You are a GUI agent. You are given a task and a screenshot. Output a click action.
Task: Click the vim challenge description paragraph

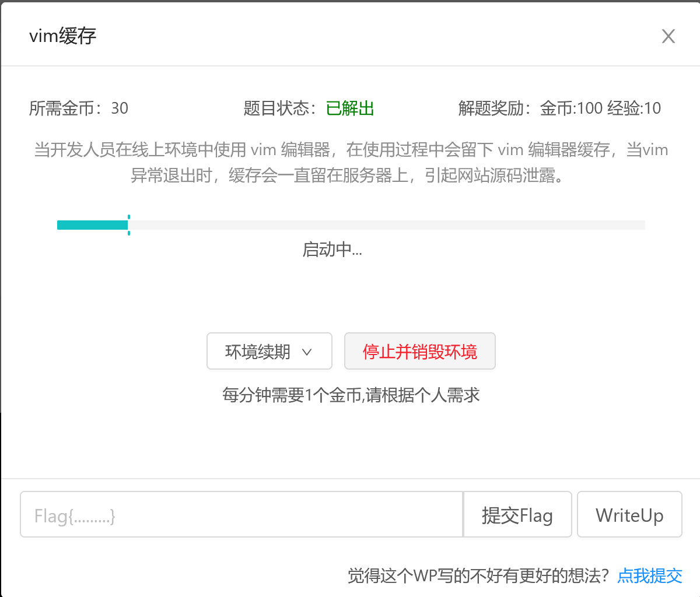(x=350, y=164)
